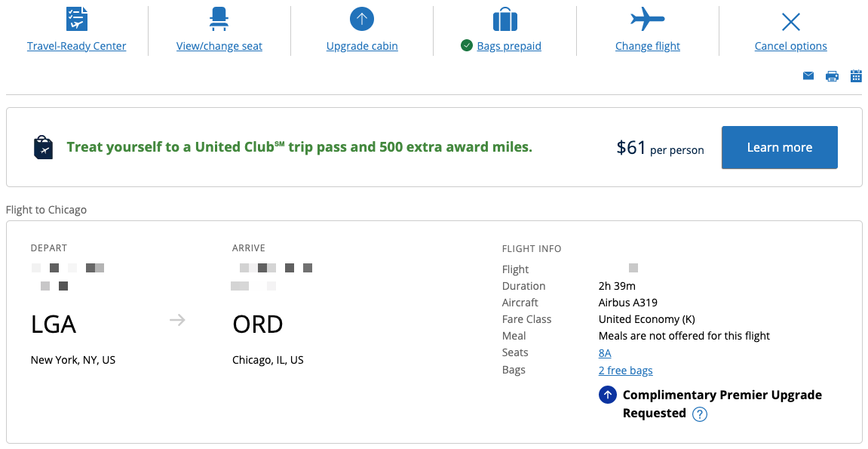Image resolution: width=868 pixels, height=449 pixels.
Task: Click the Upgrade cabin arrow icon
Action: pyautogui.click(x=362, y=20)
